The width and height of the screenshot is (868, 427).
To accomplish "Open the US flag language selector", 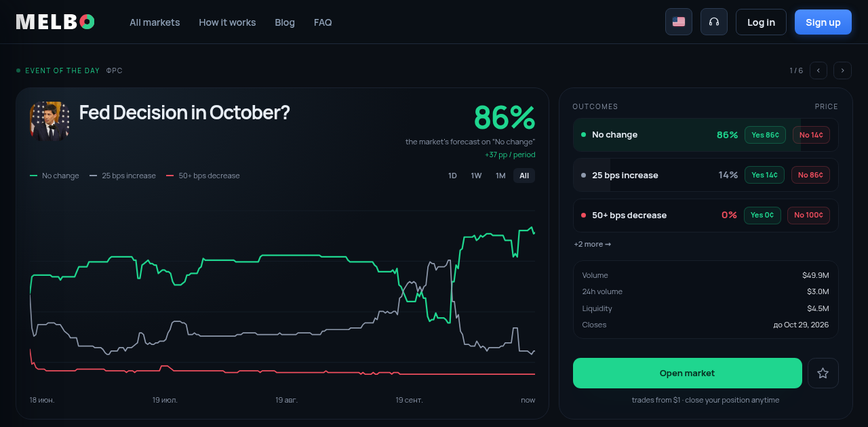I will click(679, 22).
